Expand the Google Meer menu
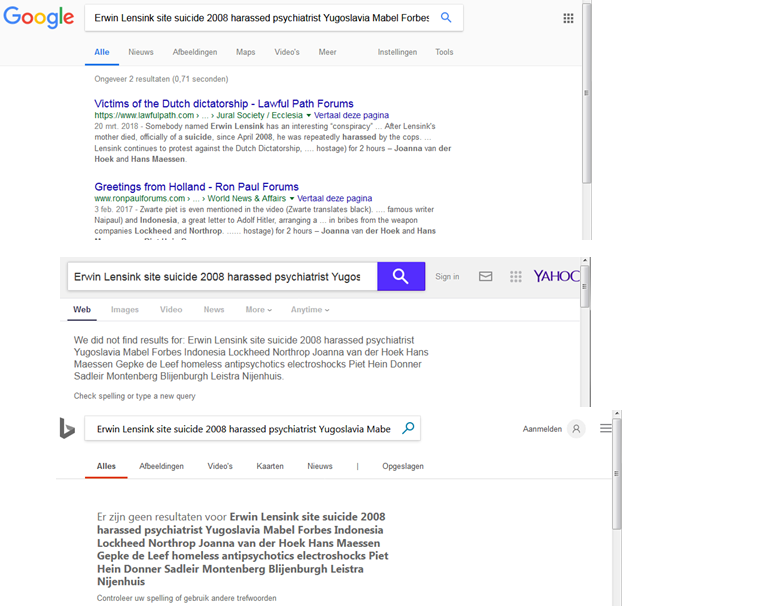This screenshot has height=614, width=768. 327,52
